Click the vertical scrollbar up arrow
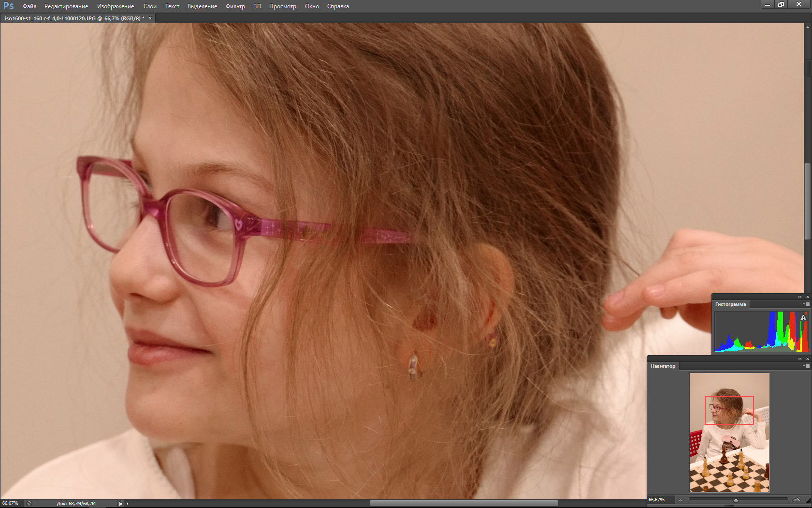 (x=807, y=28)
